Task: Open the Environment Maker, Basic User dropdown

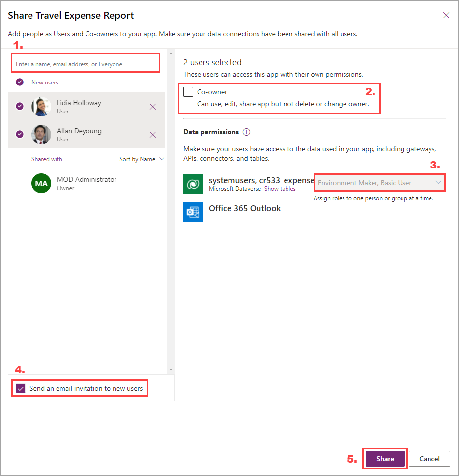Action: [x=379, y=183]
